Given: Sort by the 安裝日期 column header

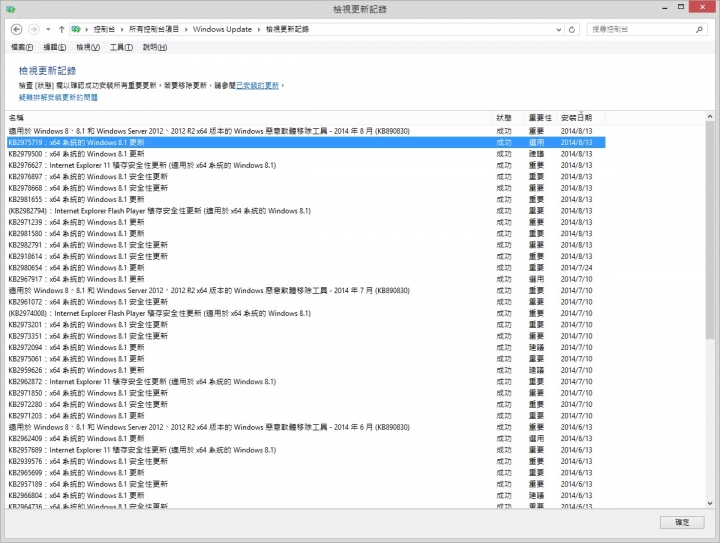Looking at the screenshot, I should (x=581, y=118).
